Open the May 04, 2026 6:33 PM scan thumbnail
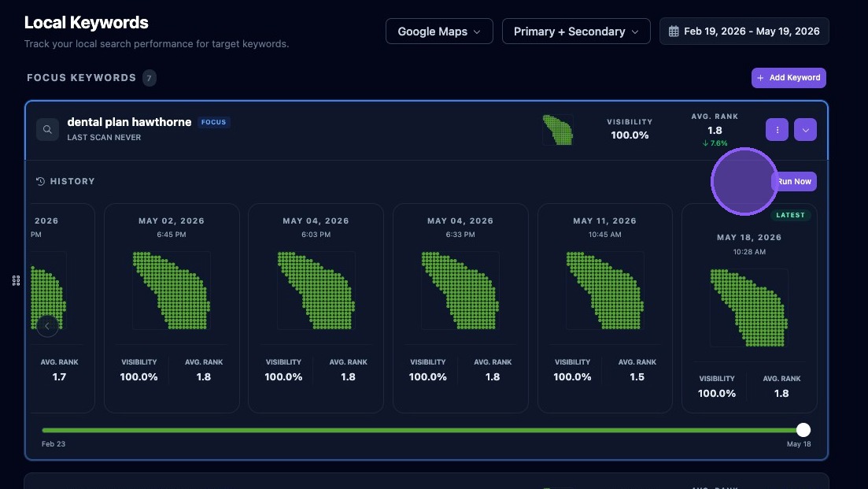Image resolution: width=868 pixels, height=489 pixels. click(460, 291)
